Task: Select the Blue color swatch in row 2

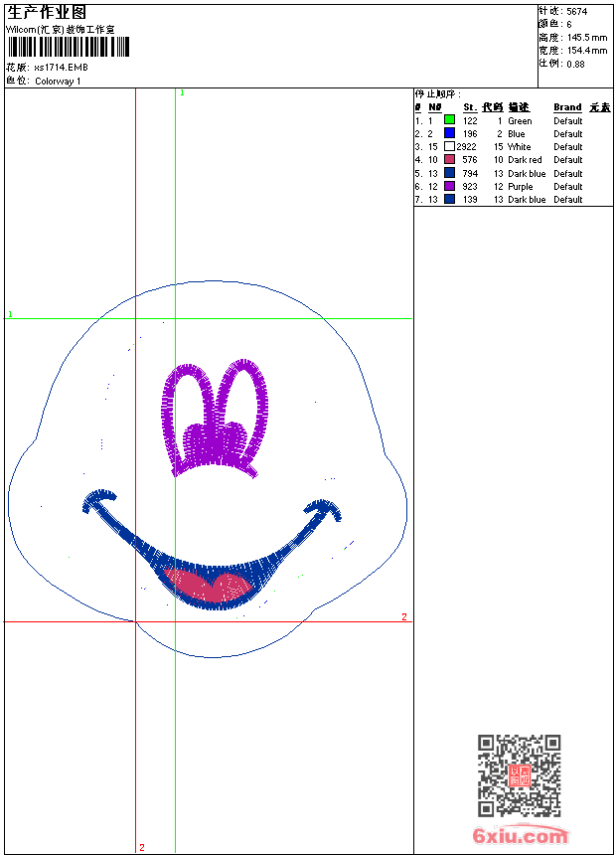Action: (449, 133)
